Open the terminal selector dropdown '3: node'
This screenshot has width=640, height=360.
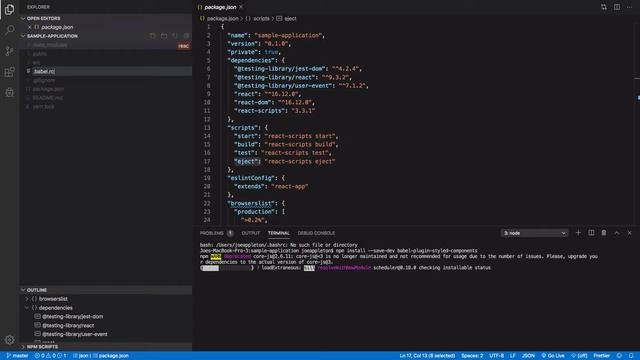(534, 233)
